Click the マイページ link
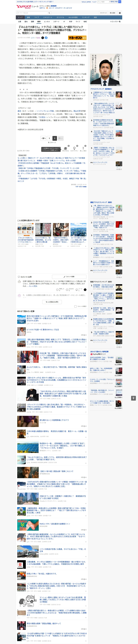Screen dimensions: 138x644 pos(103,13)
